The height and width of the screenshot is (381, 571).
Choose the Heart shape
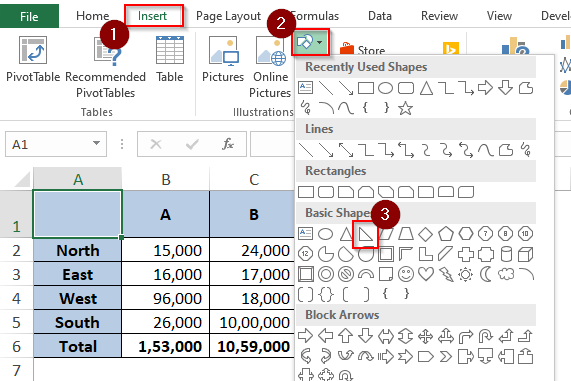[426, 274]
